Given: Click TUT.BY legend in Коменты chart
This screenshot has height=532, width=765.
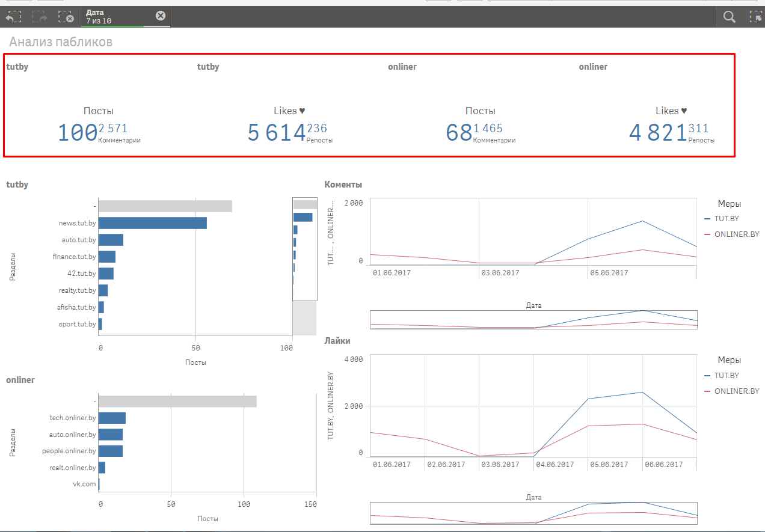Looking at the screenshot, I should click(726, 219).
